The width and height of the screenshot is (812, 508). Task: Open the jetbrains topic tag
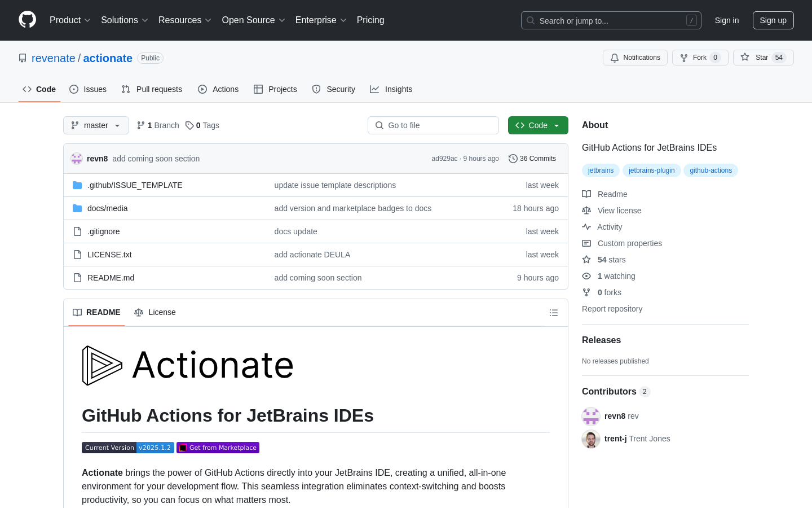tap(601, 170)
